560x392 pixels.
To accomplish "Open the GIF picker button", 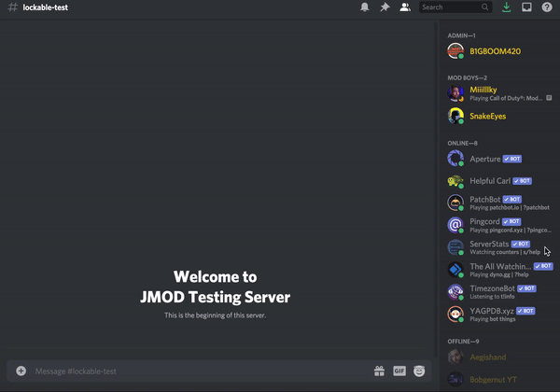I will [x=399, y=371].
